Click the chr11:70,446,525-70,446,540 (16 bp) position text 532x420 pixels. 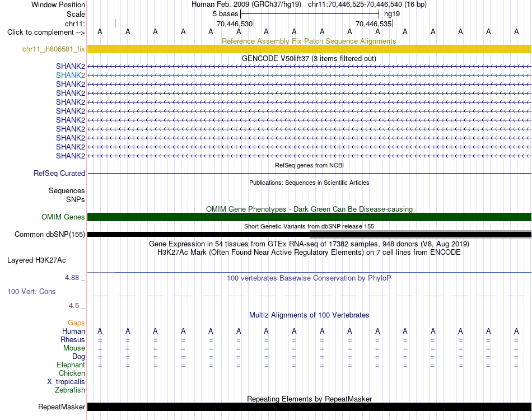pyautogui.click(x=367, y=4)
